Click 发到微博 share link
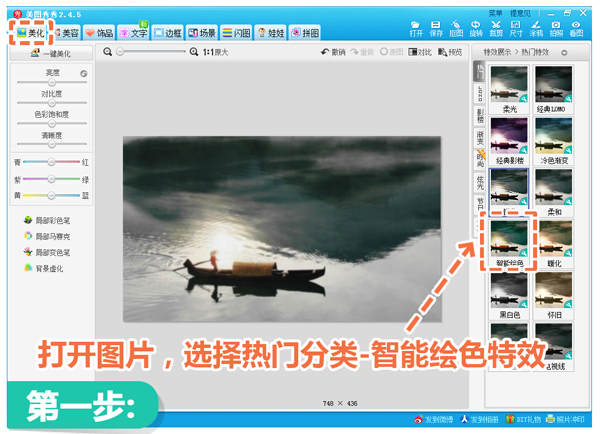 coord(431,419)
